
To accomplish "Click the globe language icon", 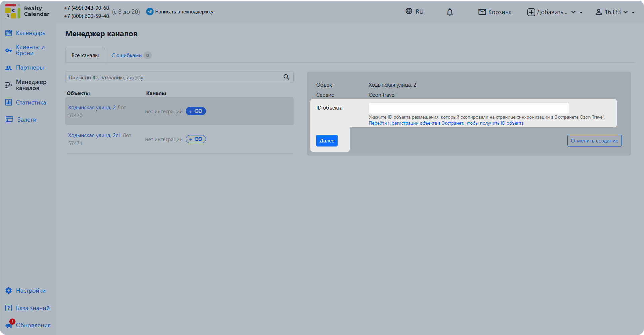I will [409, 11].
